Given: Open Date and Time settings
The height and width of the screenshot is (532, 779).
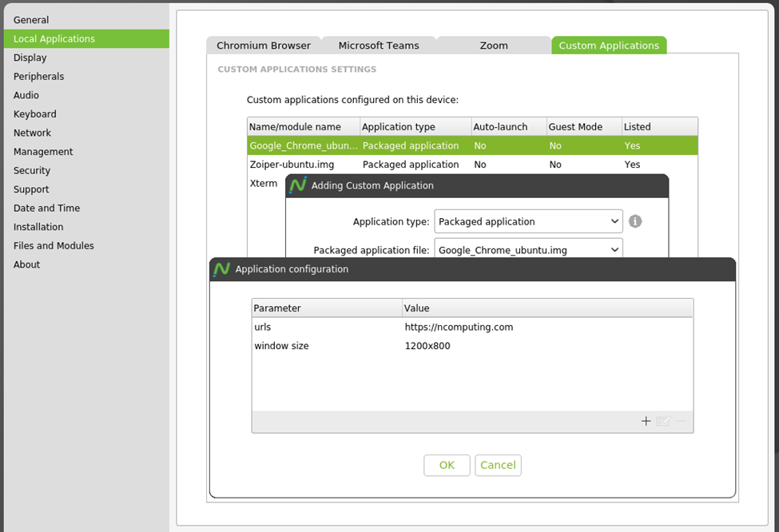Looking at the screenshot, I should tap(86, 208).
